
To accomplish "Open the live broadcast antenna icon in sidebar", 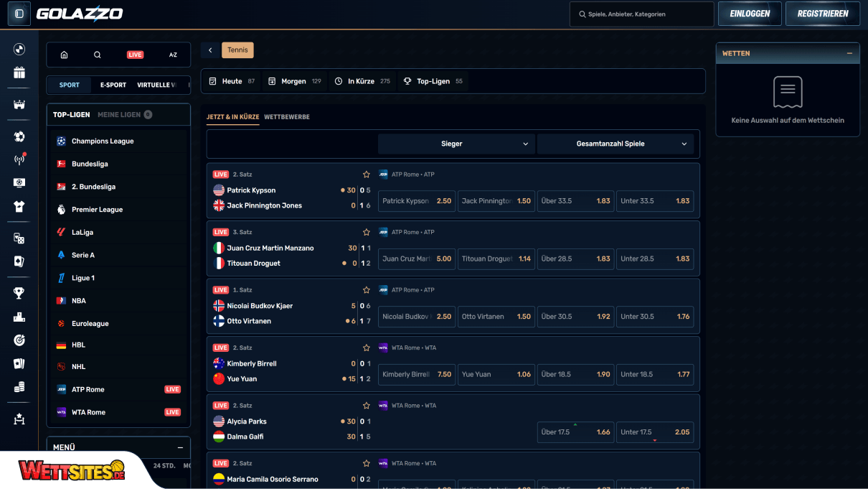I will [19, 159].
